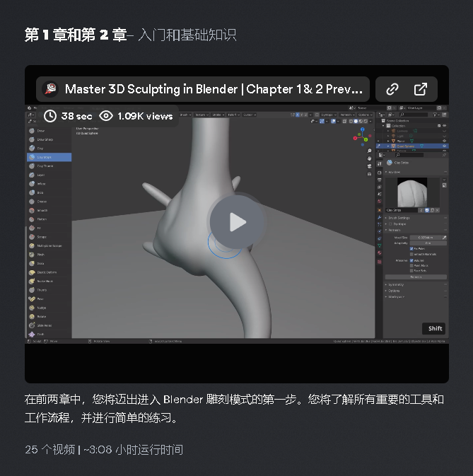Select the Slide Relax brush
Screen dimensions: 473x476
coord(49,325)
